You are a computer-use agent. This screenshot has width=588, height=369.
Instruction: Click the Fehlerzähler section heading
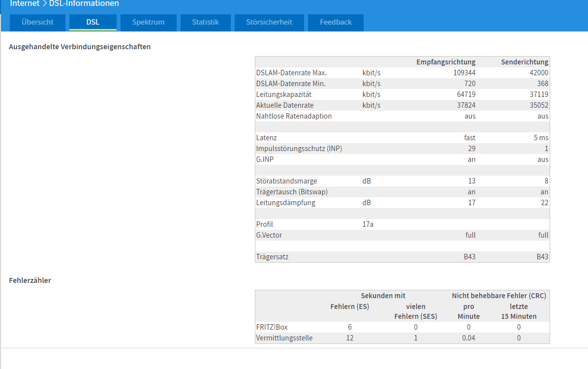tap(30, 280)
